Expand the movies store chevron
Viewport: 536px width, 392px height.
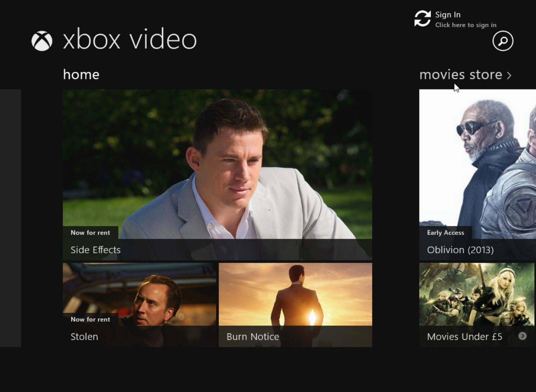[509, 75]
